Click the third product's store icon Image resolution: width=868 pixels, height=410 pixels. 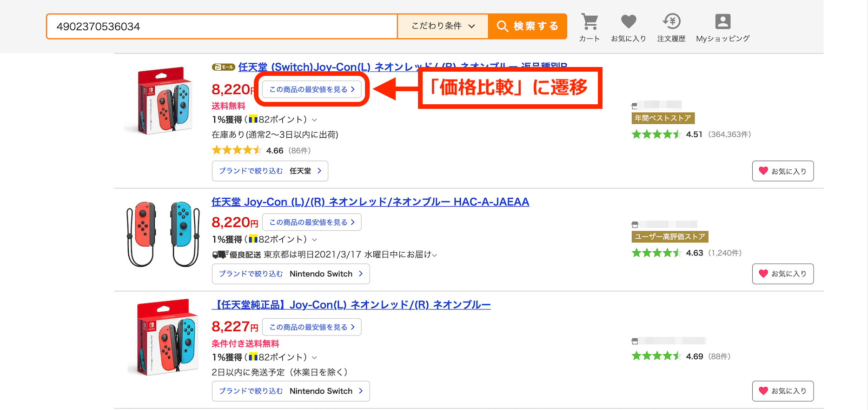pos(635,341)
